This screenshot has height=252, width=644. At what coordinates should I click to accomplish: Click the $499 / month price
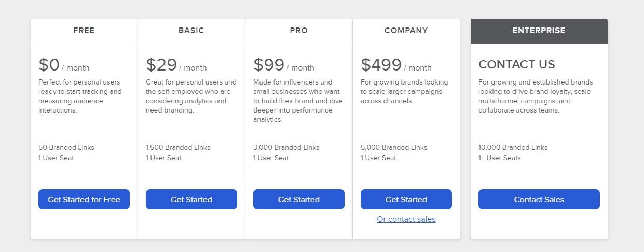tap(396, 65)
